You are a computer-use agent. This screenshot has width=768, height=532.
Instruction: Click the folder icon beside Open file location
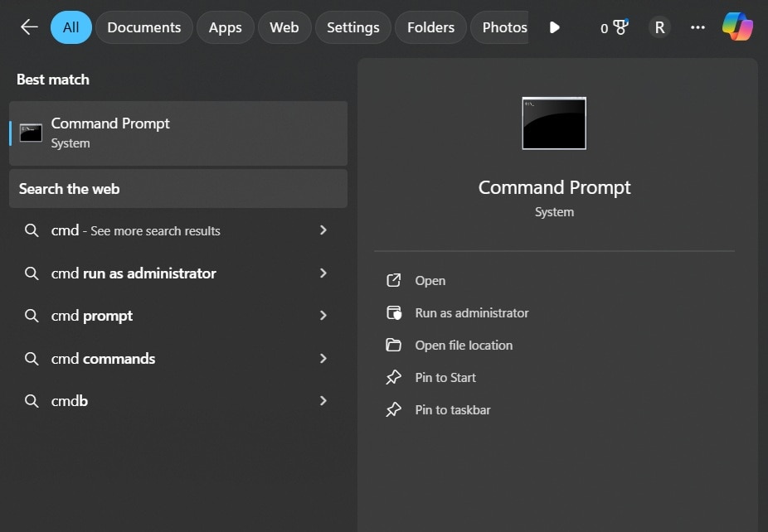tap(393, 345)
